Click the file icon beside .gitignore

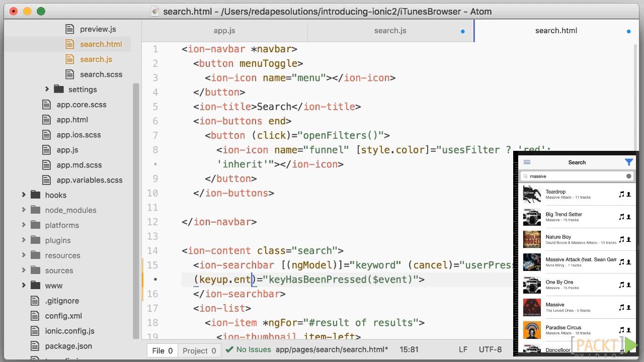[x=35, y=301]
